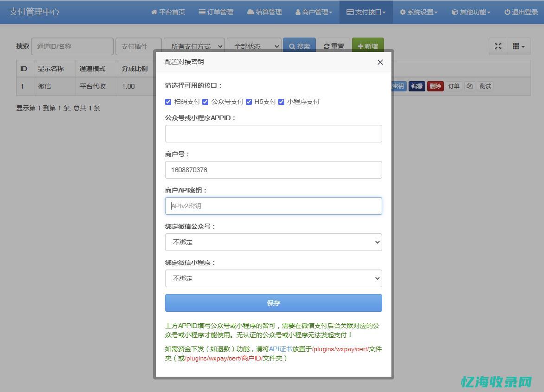Toggle the 扫码支付 checkbox
544x392 pixels.
(168, 102)
